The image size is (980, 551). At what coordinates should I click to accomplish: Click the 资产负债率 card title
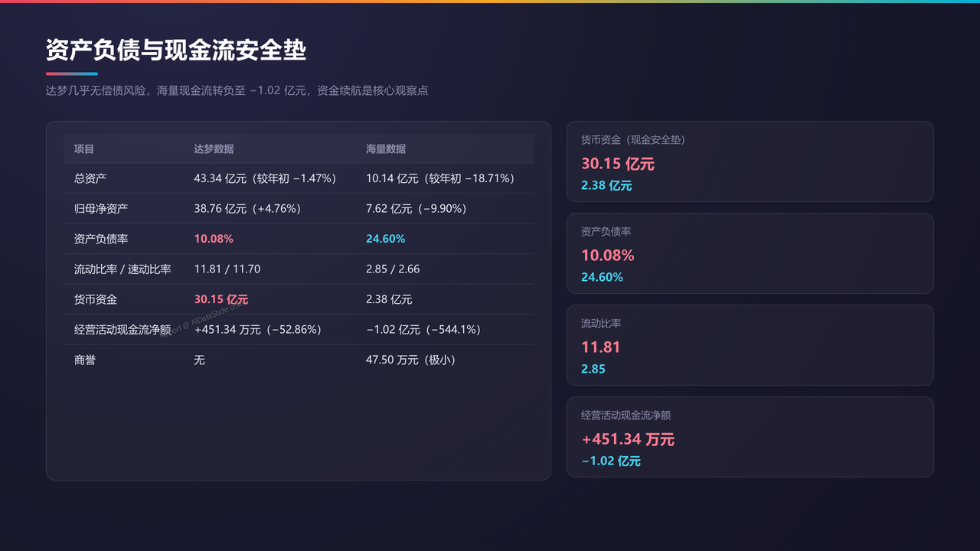(606, 232)
